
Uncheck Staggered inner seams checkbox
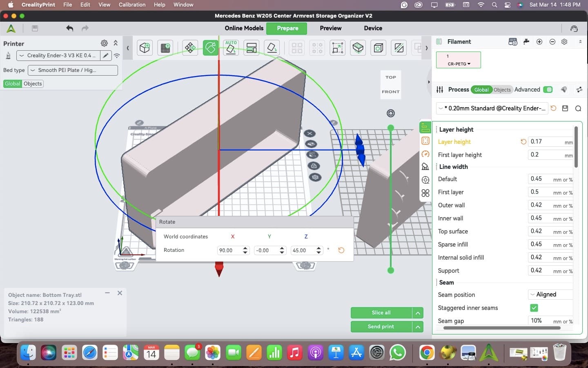(x=534, y=307)
